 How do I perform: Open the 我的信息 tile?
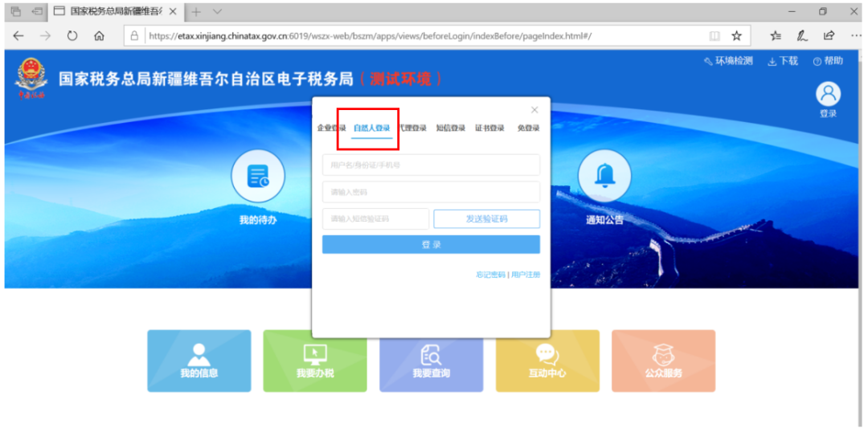point(199,361)
